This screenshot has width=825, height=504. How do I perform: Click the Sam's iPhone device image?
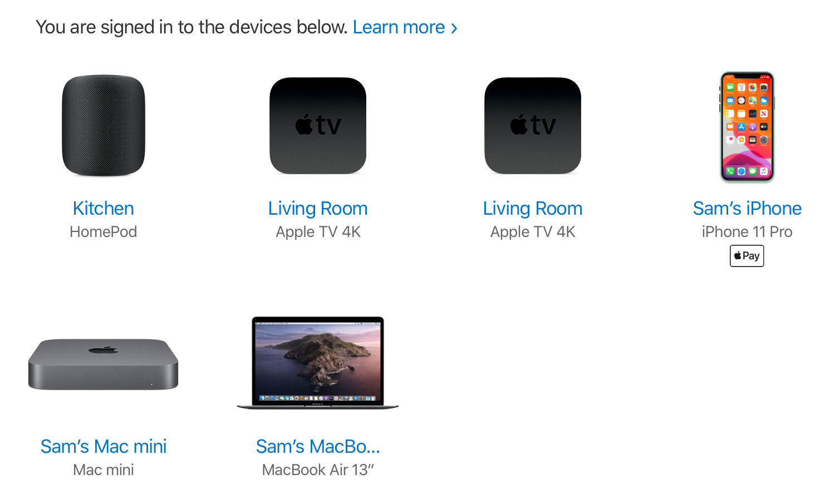pos(747,127)
